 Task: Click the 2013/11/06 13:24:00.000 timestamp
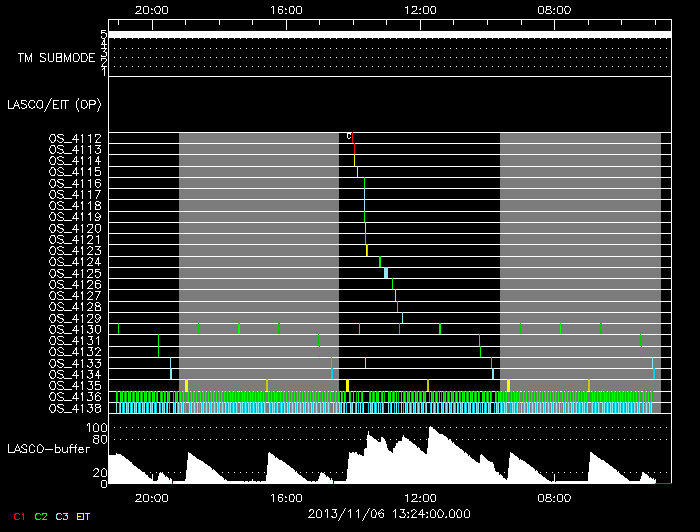point(389,514)
